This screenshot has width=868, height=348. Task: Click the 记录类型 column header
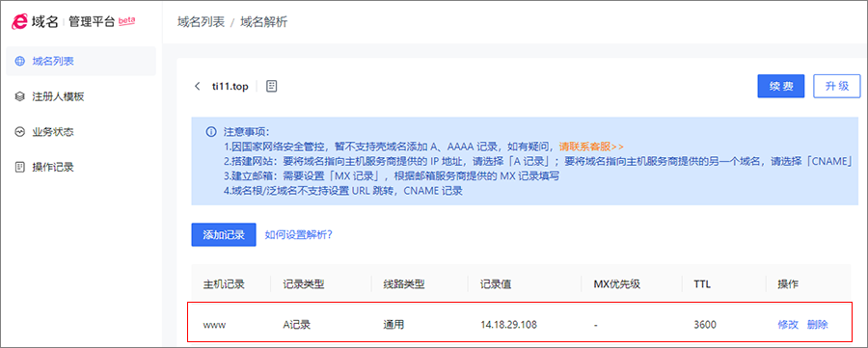pyautogui.click(x=304, y=285)
